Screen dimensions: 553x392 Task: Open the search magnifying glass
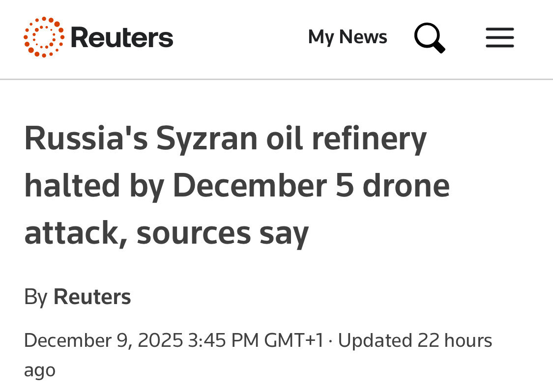pyautogui.click(x=429, y=38)
